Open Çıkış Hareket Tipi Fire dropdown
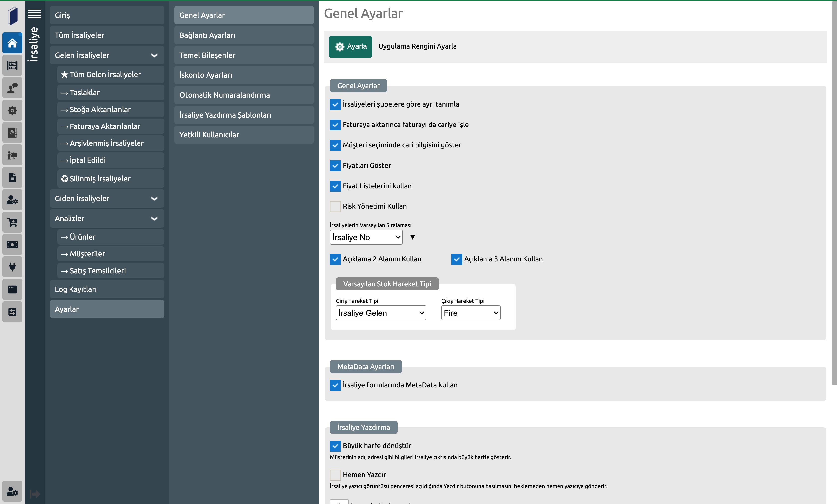 click(x=471, y=313)
